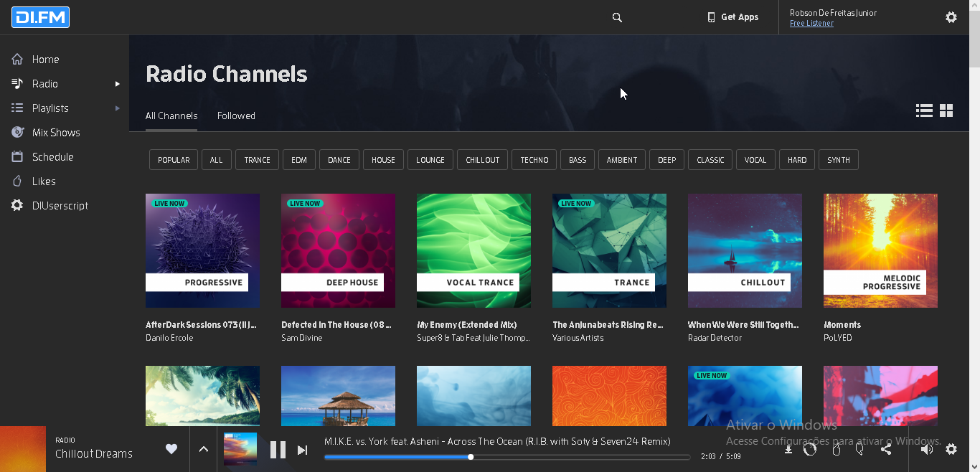Click current track album art thumbnail
This screenshot has height=472, width=980.
(x=240, y=450)
